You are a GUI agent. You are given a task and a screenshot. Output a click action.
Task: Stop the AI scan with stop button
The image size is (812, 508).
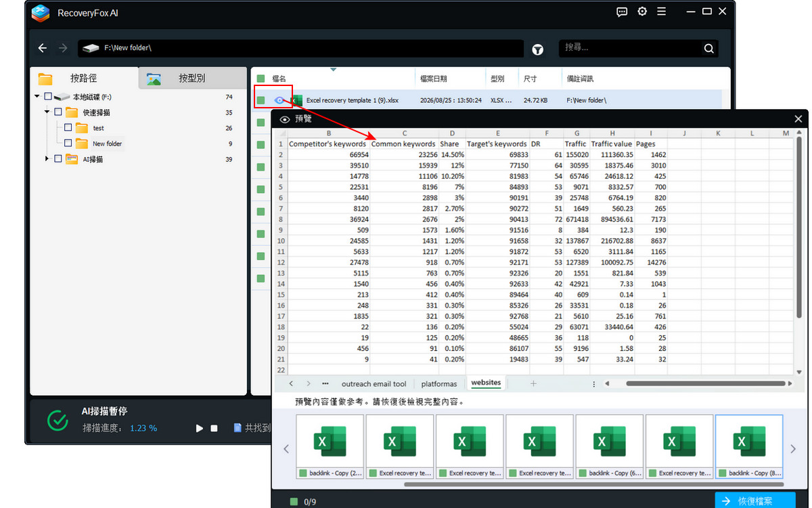click(214, 428)
